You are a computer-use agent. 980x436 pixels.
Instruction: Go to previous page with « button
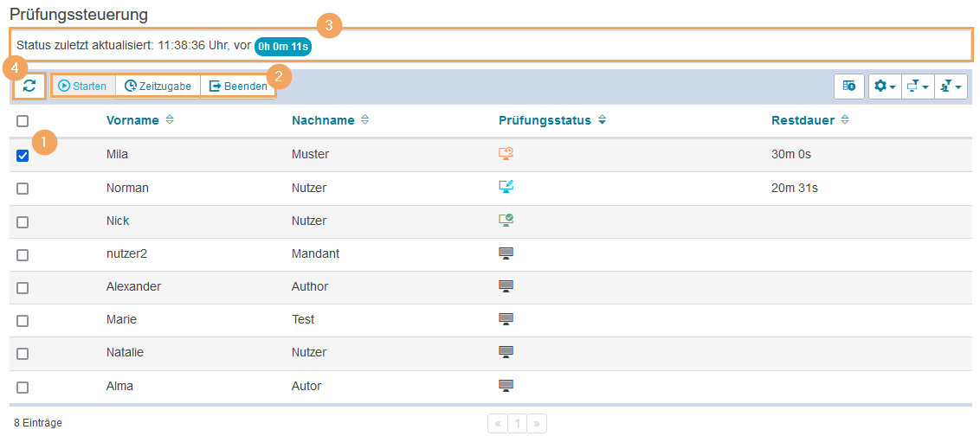tap(498, 424)
